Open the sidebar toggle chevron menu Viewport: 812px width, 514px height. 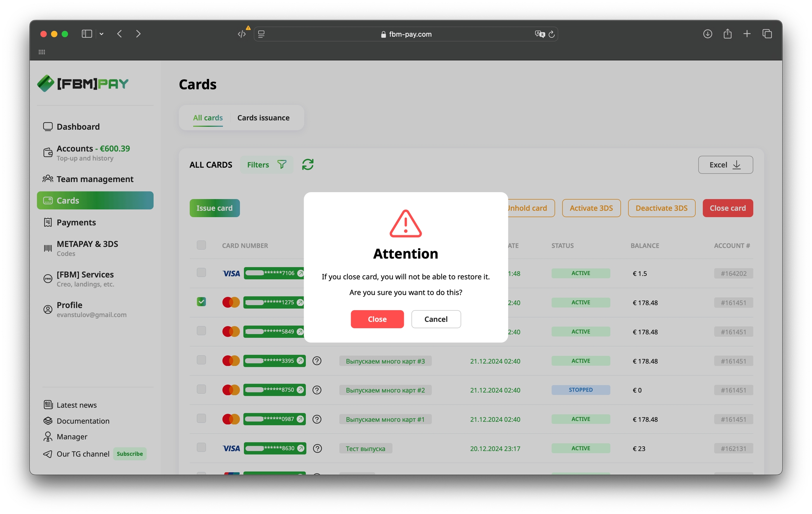(x=101, y=34)
